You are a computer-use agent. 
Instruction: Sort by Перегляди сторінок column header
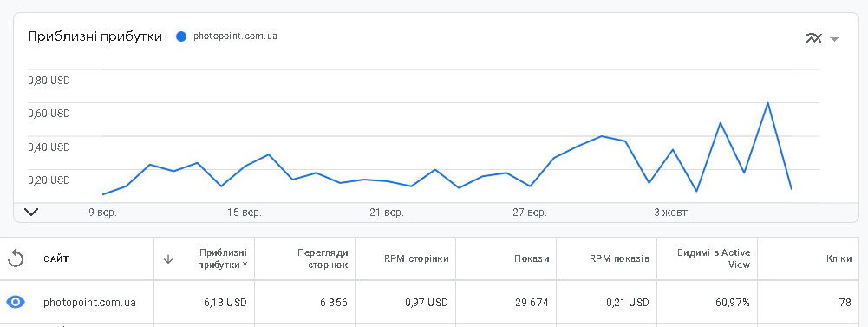[x=323, y=258]
